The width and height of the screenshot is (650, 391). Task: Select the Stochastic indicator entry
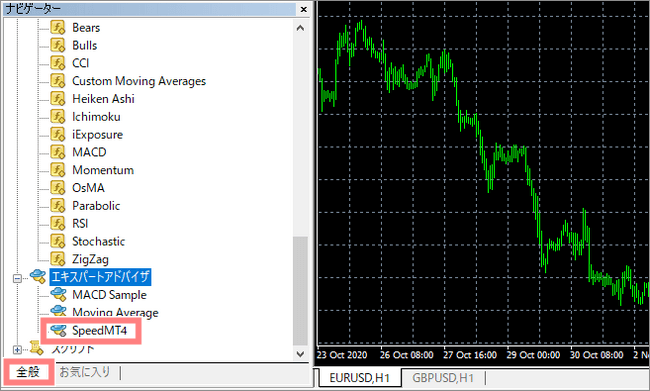click(x=98, y=241)
